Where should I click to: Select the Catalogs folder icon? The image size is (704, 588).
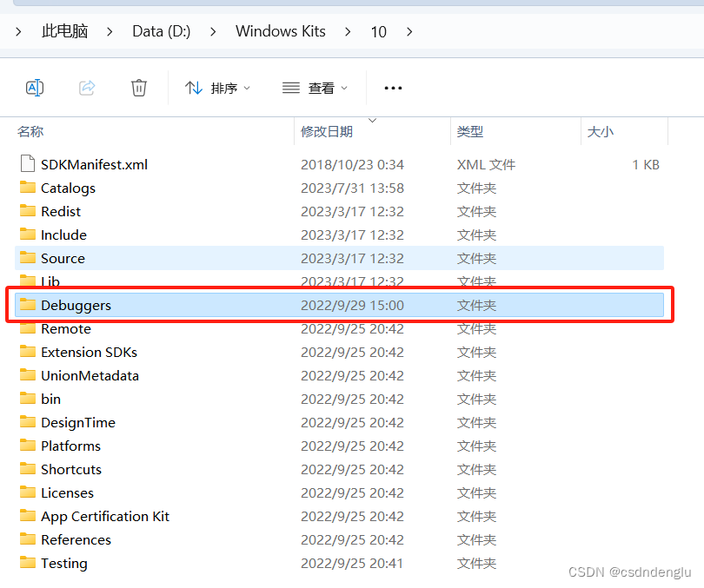coord(28,187)
